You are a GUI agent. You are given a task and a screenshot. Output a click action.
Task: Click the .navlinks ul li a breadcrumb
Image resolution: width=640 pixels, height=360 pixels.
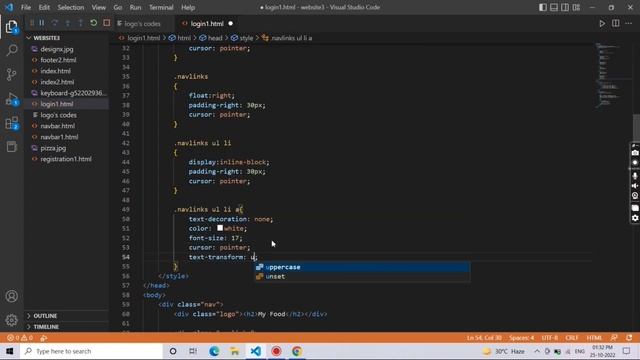[287, 38]
